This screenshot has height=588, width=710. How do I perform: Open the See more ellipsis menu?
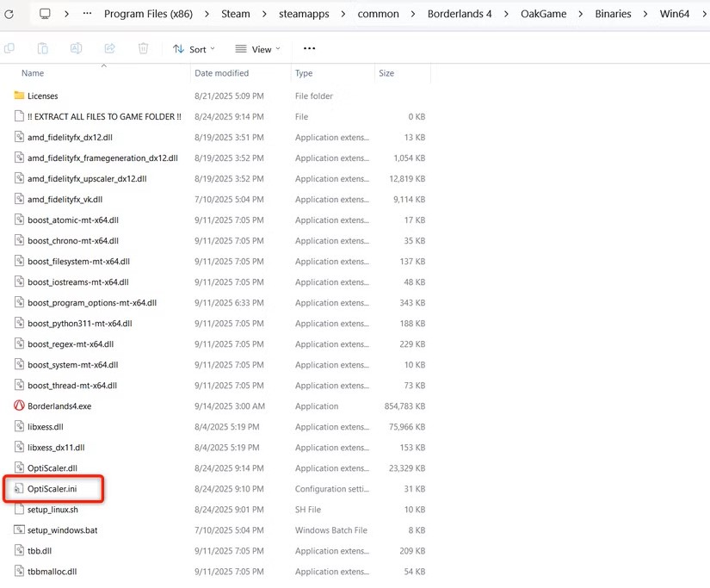pyautogui.click(x=309, y=49)
